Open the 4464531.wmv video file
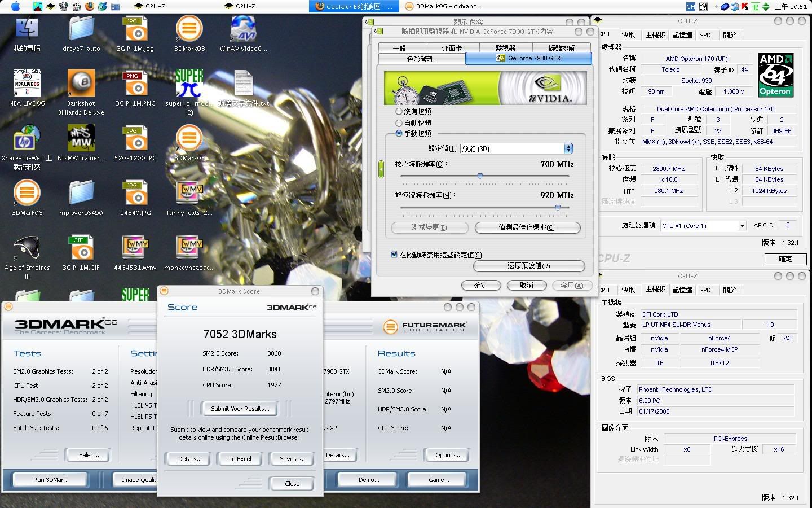 tap(135, 253)
